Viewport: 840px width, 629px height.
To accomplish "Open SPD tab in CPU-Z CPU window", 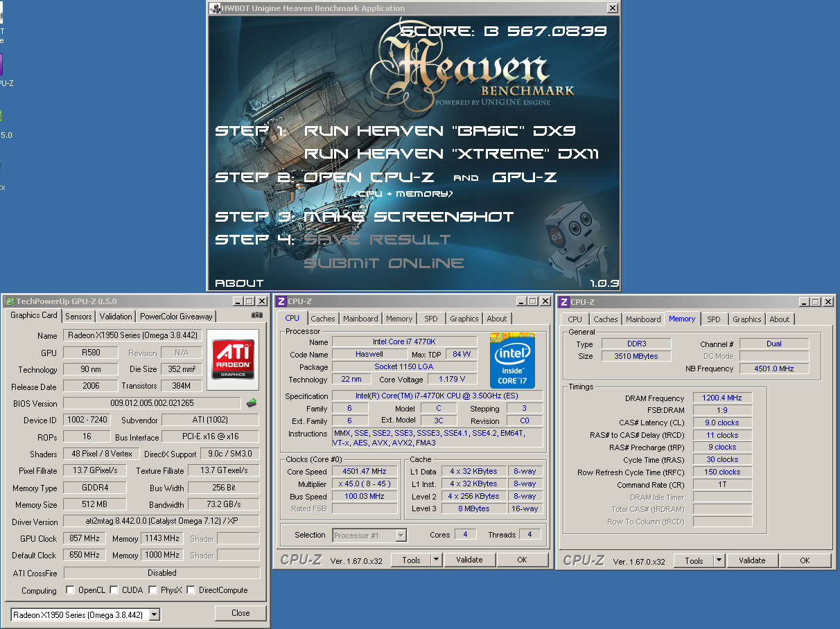I will [431, 319].
